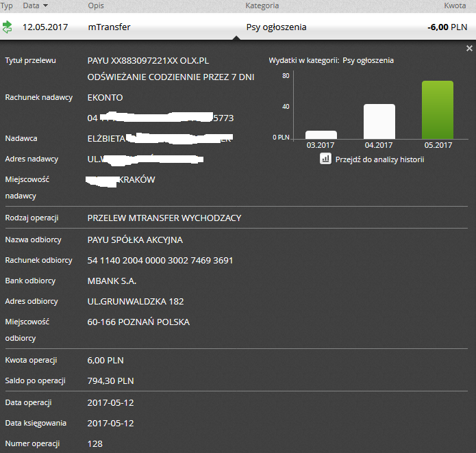Screen dimensions: 476x453
Task: Click the Data księgowania 2017-05-12 value
Action: point(110,424)
